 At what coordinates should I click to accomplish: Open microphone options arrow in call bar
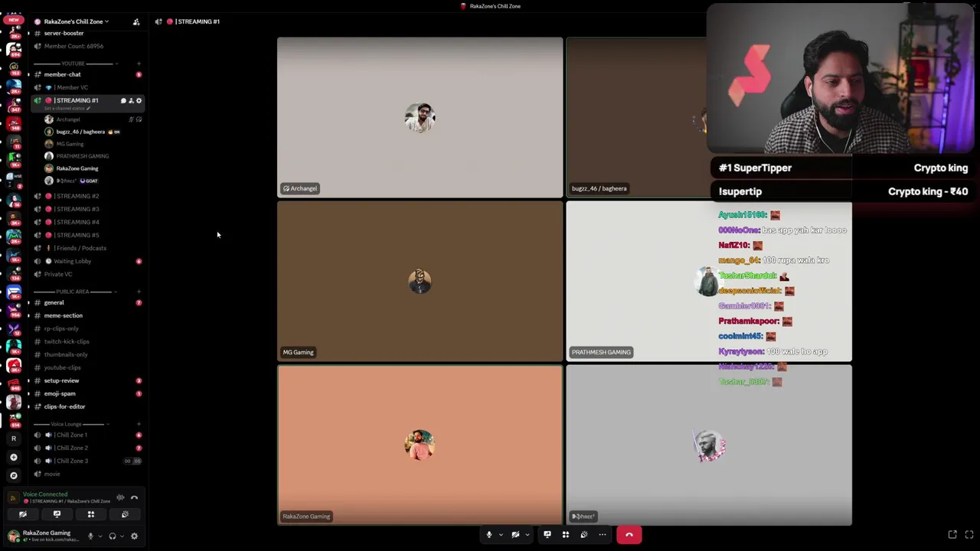point(501,535)
